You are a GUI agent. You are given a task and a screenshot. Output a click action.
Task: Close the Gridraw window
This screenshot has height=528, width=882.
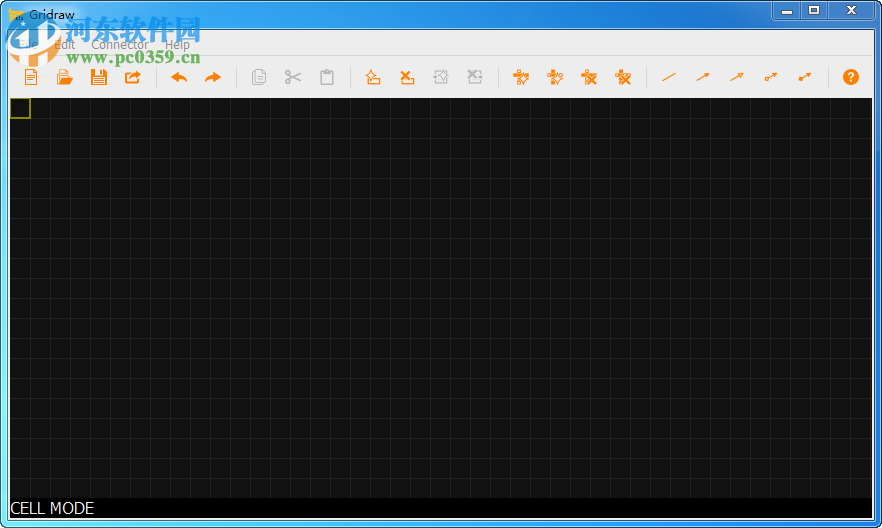pyautogui.click(x=851, y=11)
